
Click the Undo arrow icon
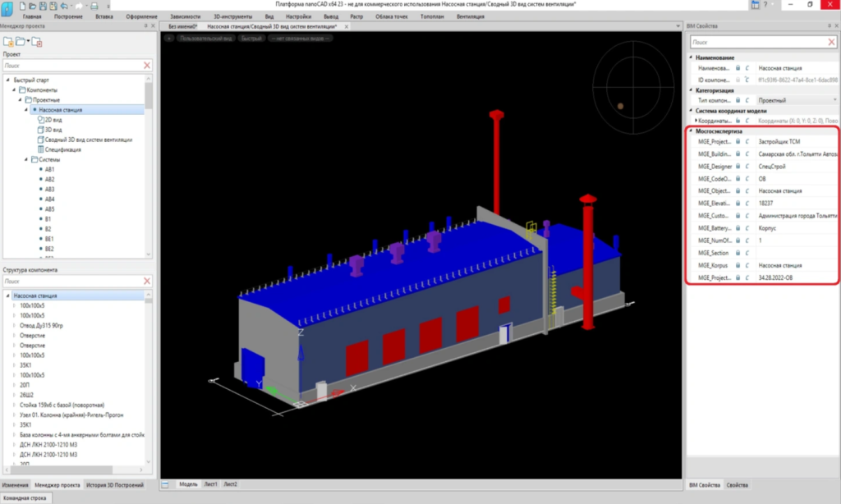64,4
